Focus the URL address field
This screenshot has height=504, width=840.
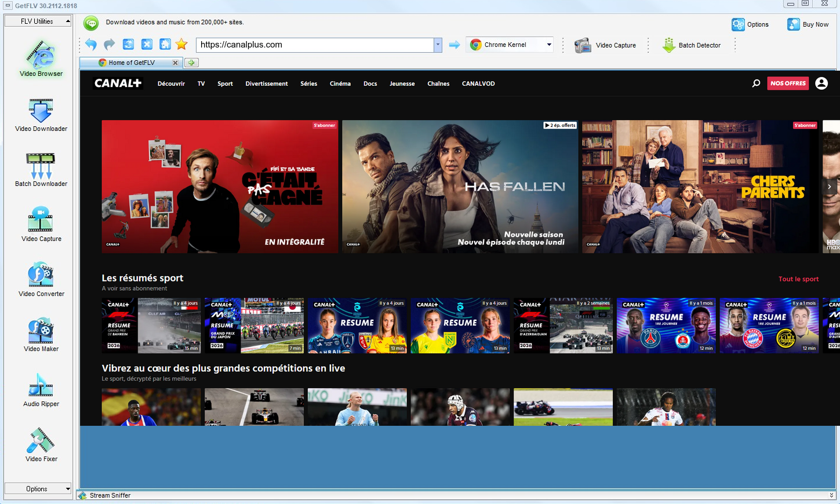(x=315, y=45)
